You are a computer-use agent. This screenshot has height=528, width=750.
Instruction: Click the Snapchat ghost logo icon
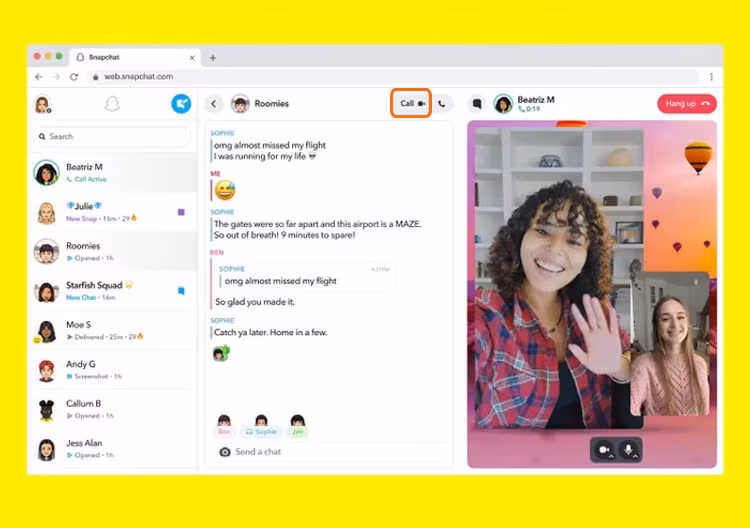[112, 104]
